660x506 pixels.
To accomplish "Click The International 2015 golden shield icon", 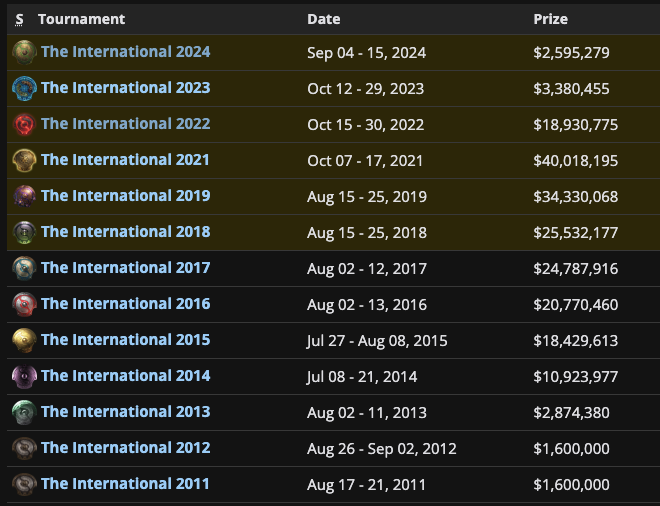I will (x=24, y=340).
